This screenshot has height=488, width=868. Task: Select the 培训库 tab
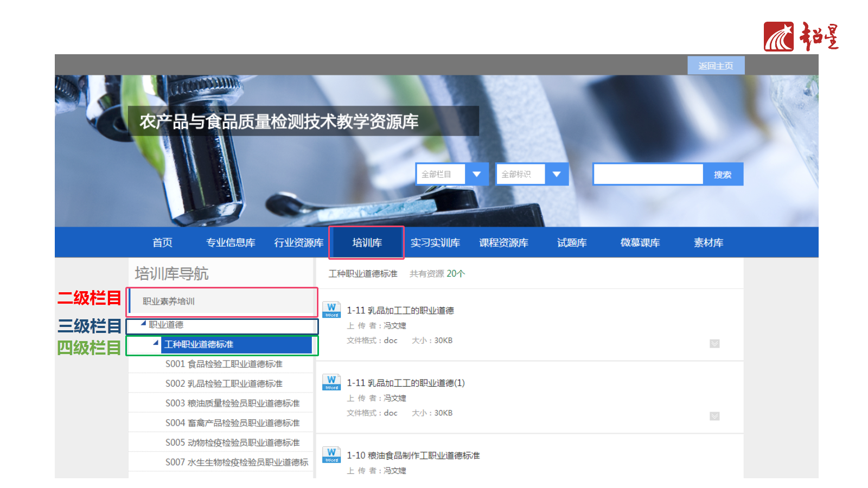pos(367,242)
